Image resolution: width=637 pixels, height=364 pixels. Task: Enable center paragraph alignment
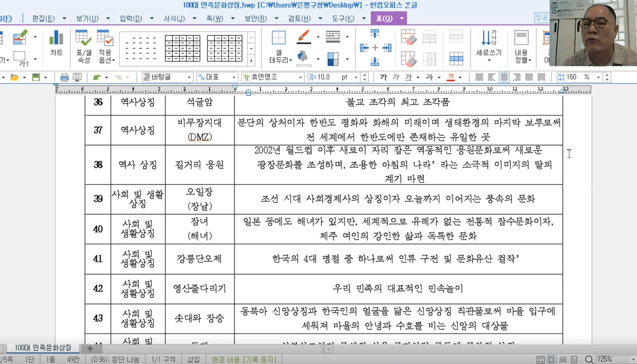[504, 77]
